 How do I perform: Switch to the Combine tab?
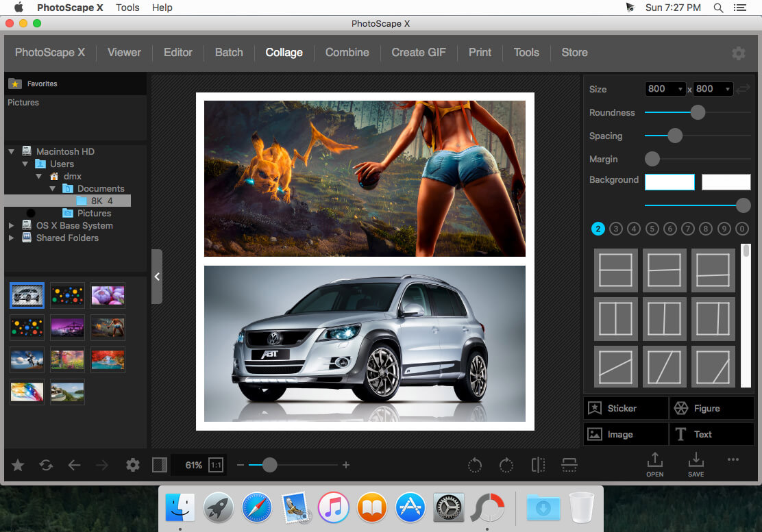click(347, 52)
